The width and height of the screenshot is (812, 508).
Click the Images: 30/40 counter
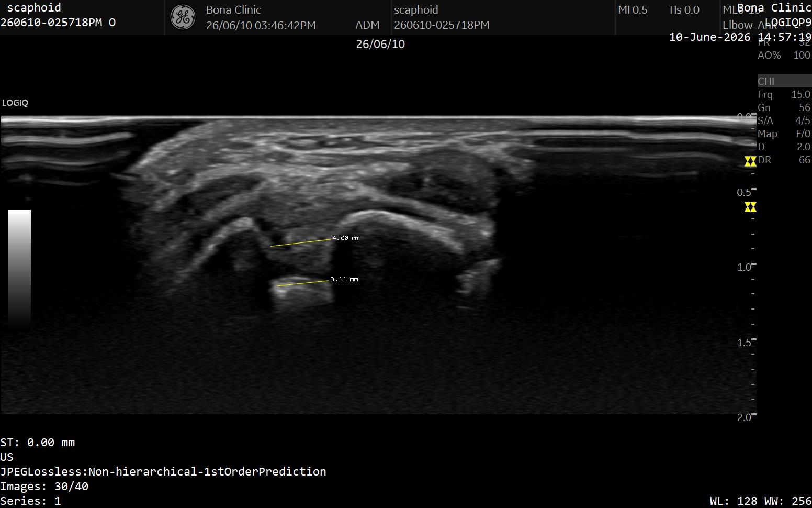(x=44, y=486)
